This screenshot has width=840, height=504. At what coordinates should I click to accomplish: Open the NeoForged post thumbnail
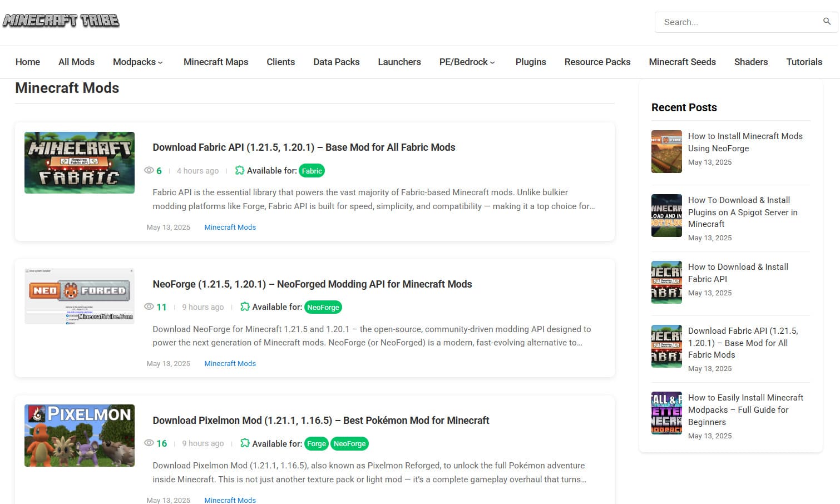(80, 296)
